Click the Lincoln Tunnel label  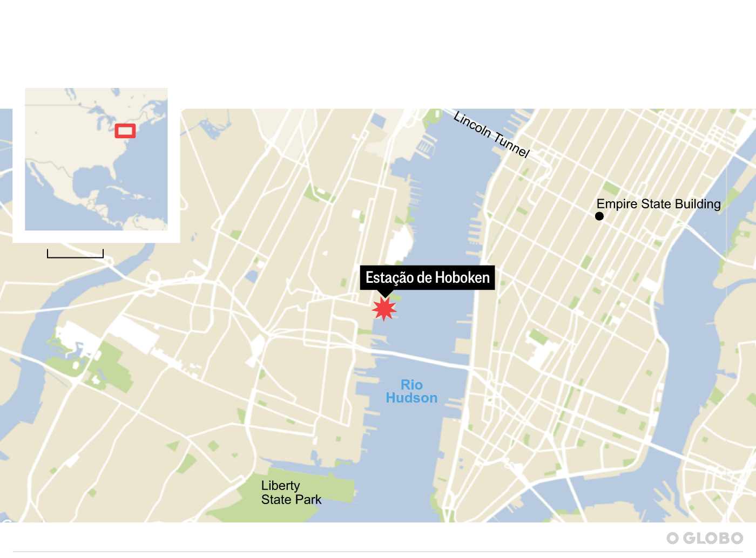[x=491, y=134]
